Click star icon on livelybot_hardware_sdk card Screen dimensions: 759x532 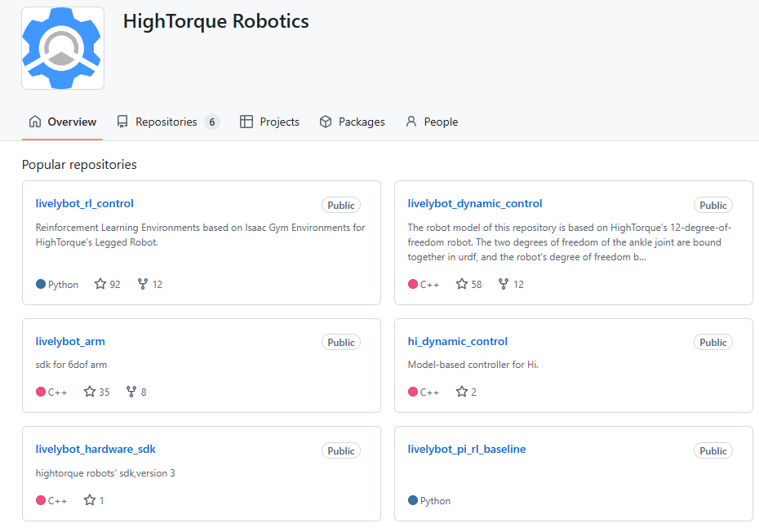pos(90,500)
